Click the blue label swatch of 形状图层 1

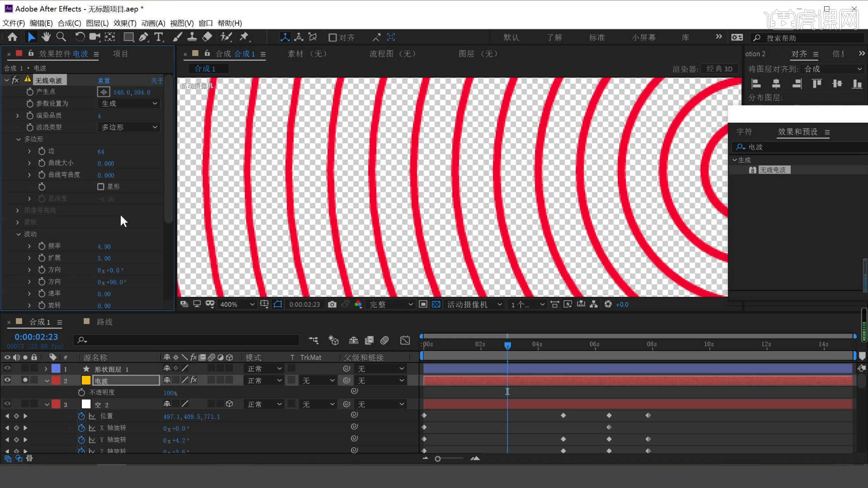(x=56, y=369)
